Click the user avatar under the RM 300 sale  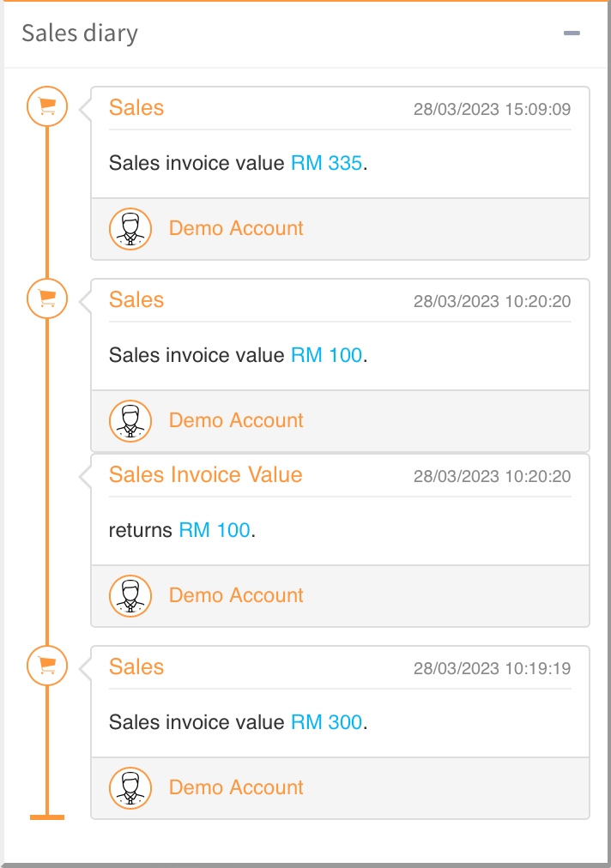click(x=130, y=788)
